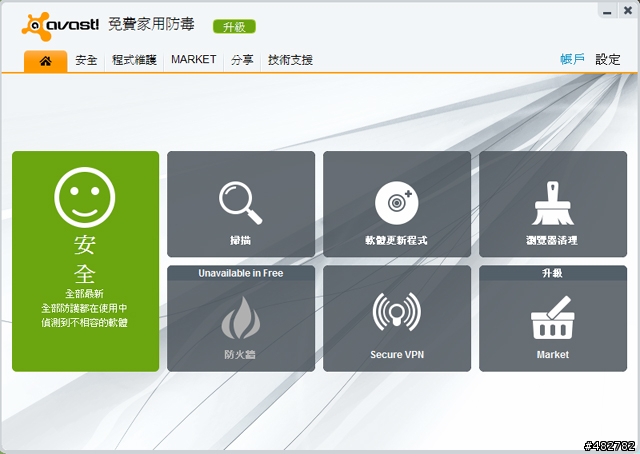Image resolution: width=640 pixels, height=454 pixels.
Task: Click the 全部防護都在使用中 status text
Action: point(84,308)
